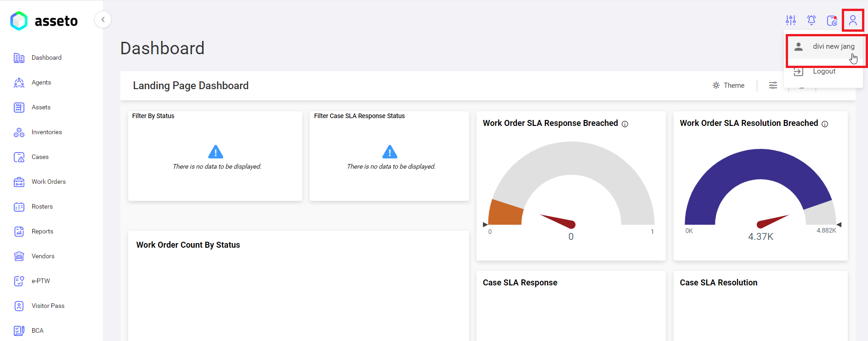Click info icon next to SLA Response Breached
The height and width of the screenshot is (341, 868).
[625, 124]
